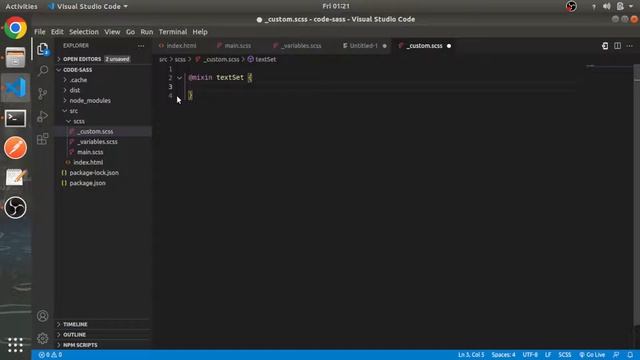Open the Run and Debug view
640x360 pixels.
[x=42, y=117]
